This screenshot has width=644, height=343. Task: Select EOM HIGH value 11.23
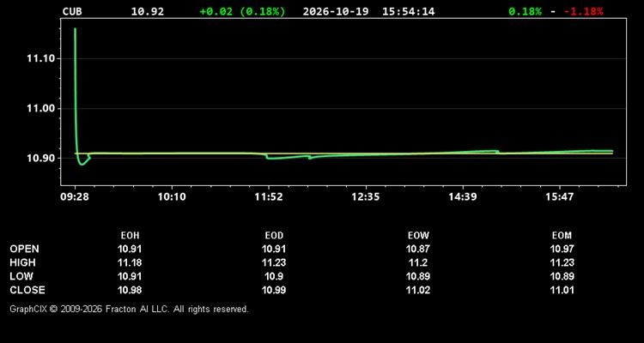pyautogui.click(x=562, y=262)
